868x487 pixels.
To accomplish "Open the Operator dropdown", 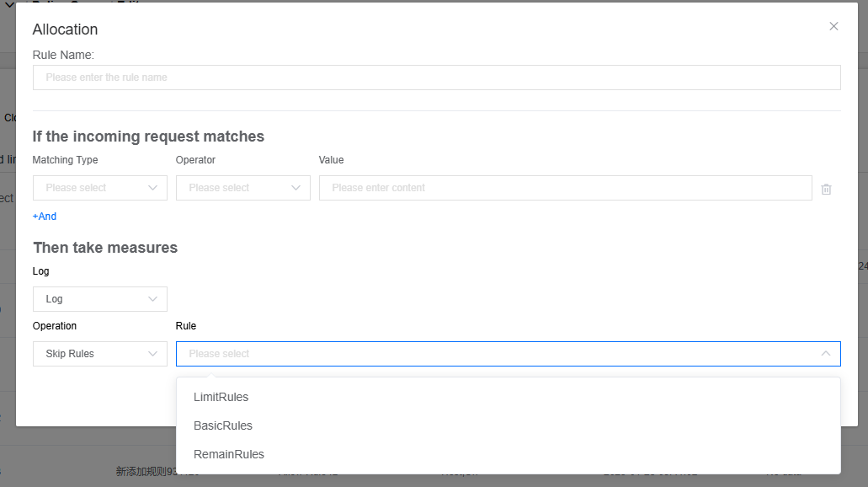I will click(x=243, y=188).
